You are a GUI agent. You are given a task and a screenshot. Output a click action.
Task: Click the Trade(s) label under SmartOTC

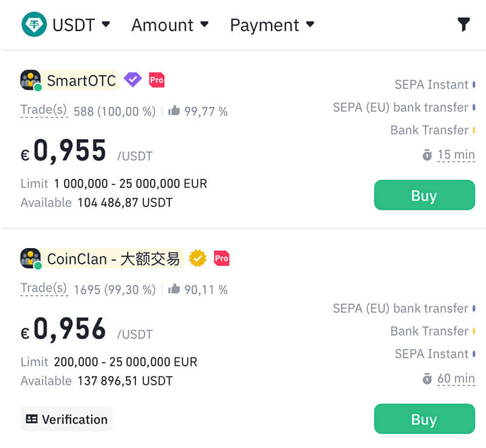click(x=44, y=110)
